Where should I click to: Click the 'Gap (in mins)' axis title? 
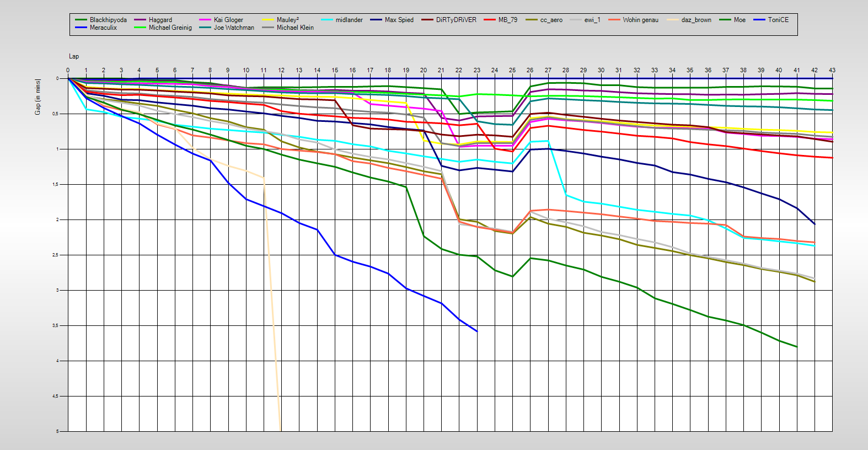click(37, 97)
